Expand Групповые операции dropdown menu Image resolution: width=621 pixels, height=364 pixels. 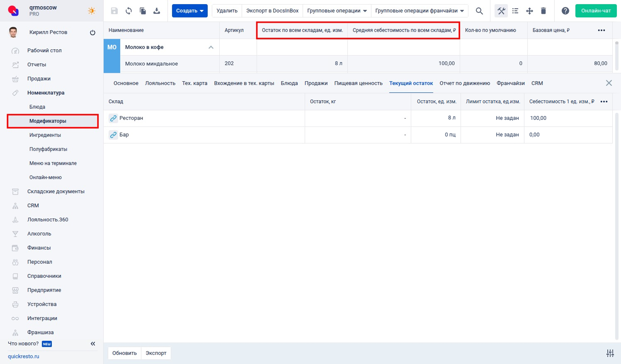337,11
